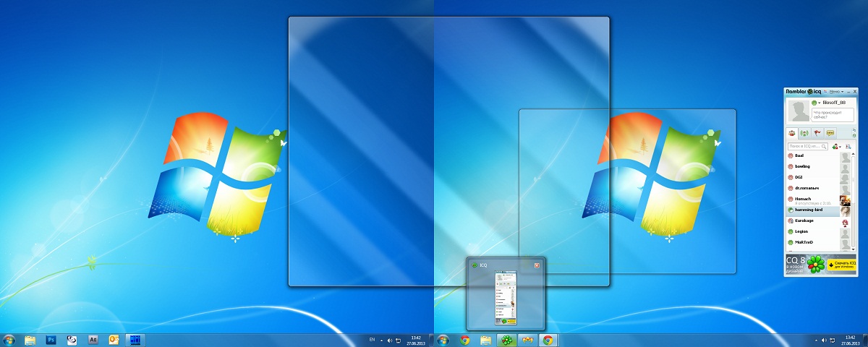This screenshot has width=868, height=347.
Task: Expand the status dropdown beside filosoff_88
Action: click(820, 103)
